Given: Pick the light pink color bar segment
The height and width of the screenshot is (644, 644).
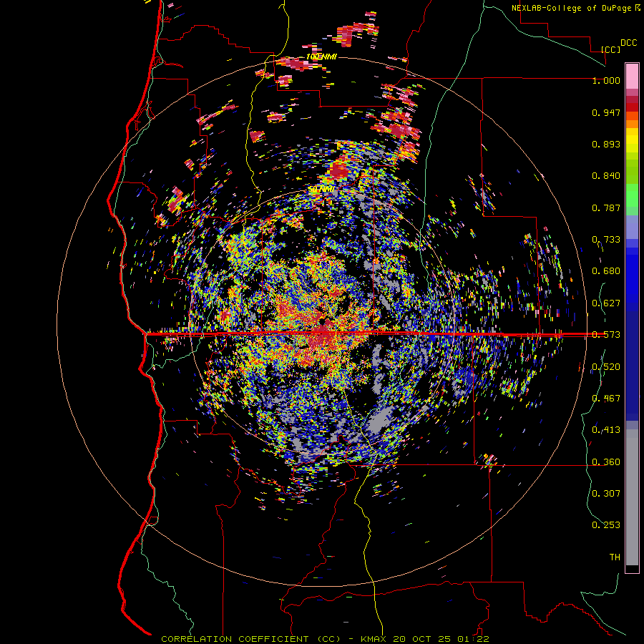Looking at the screenshot, I should (632, 76).
